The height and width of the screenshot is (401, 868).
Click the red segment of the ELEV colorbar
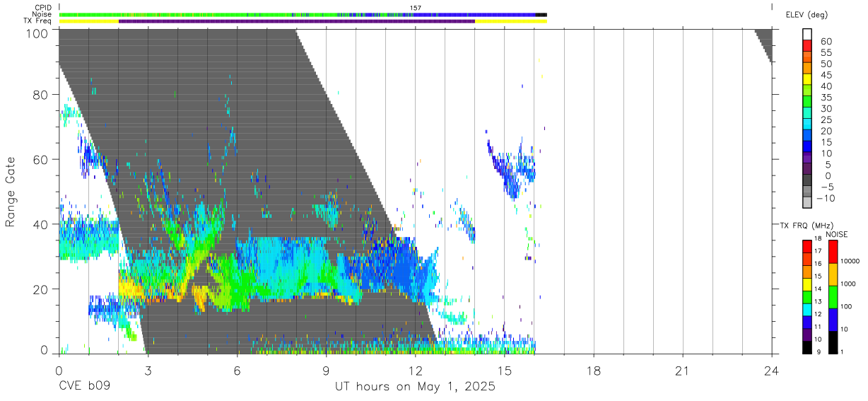point(807,46)
